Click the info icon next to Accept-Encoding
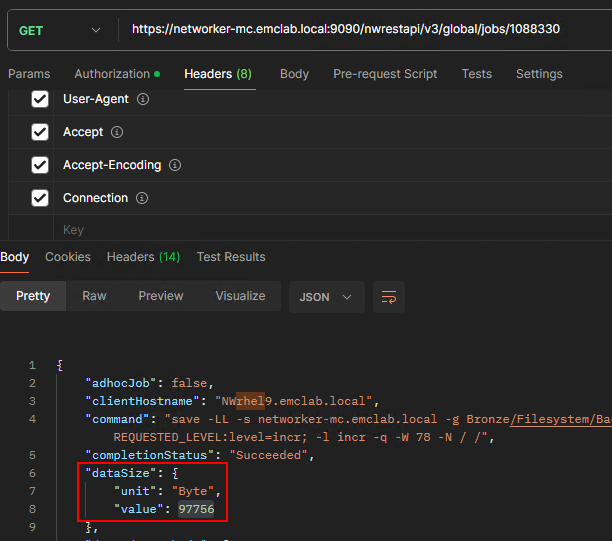612x541 pixels. [x=175, y=165]
